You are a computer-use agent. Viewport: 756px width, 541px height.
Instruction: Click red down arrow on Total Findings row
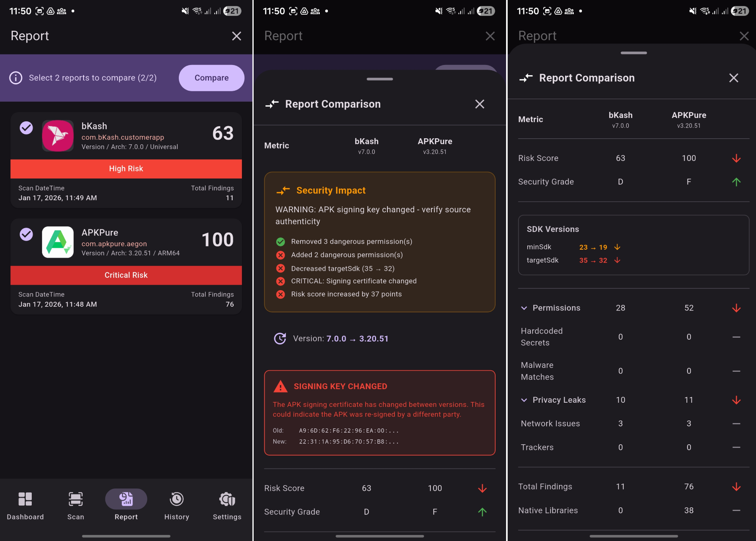[736, 487]
